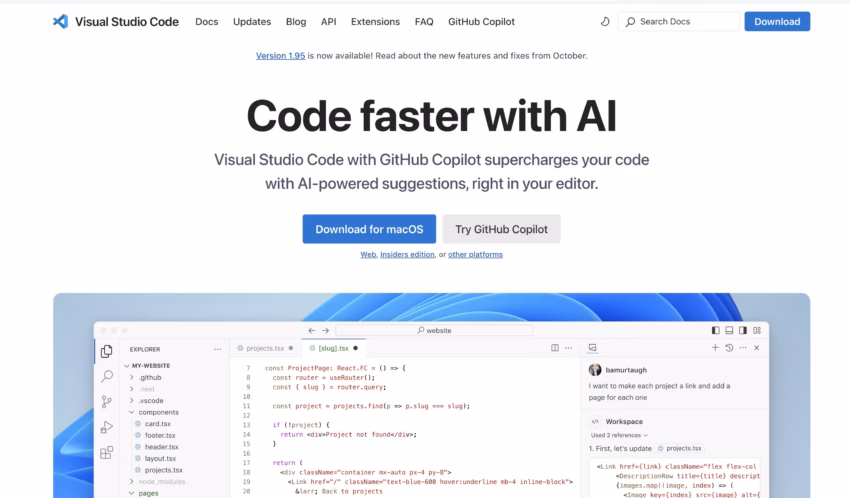This screenshot has height=498, width=850.
Task: Expand the .github folder
Action: point(132,377)
